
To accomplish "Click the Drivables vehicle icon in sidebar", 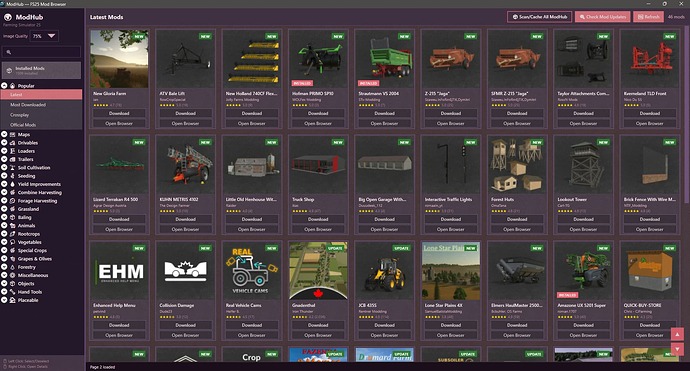I will [x=12, y=143].
